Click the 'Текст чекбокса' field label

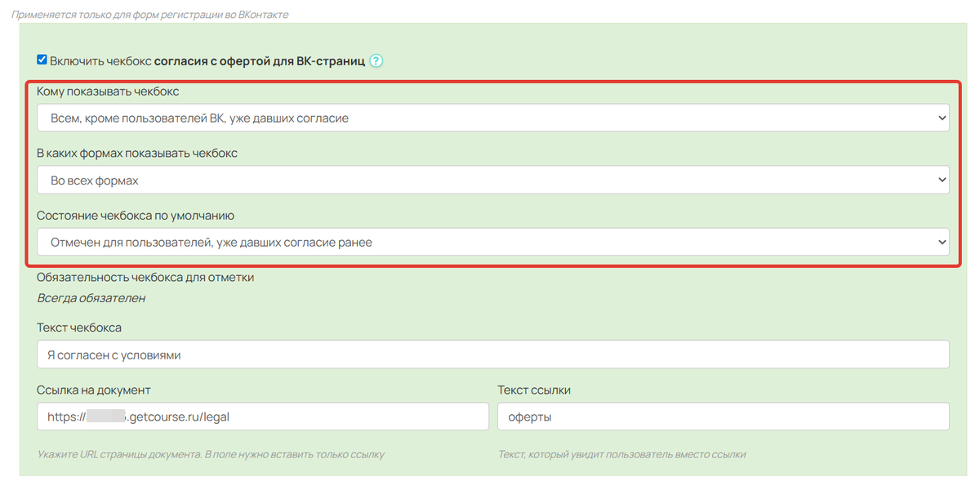tap(79, 328)
